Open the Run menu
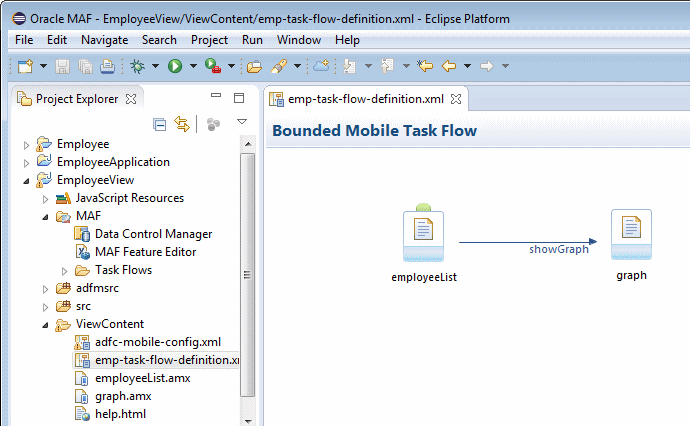Viewport: 690px width, 426px height. click(252, 40)
